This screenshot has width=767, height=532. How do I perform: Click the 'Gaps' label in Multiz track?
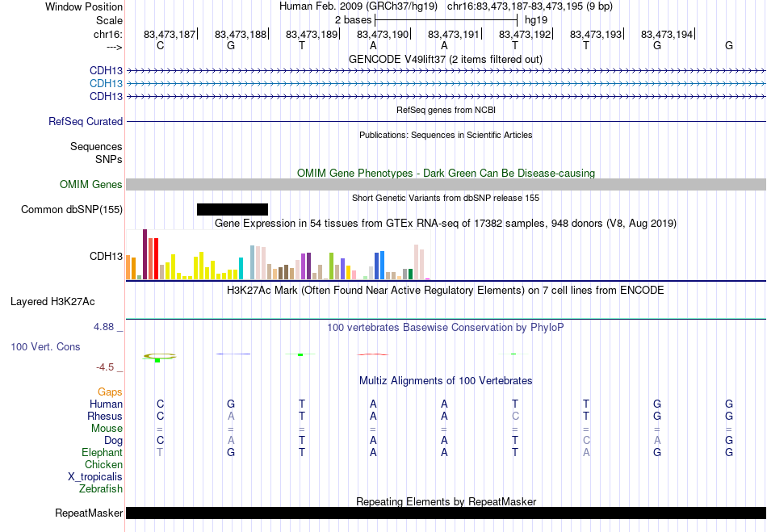click(x=110, y=392)
